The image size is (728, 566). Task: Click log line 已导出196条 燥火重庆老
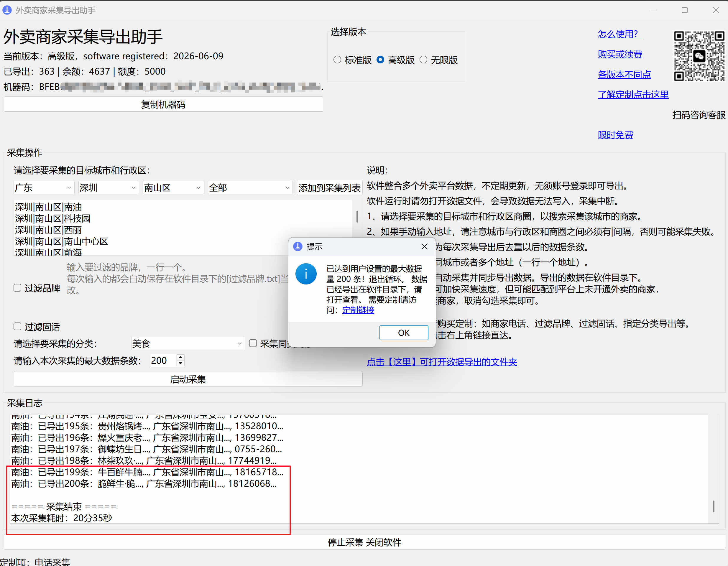point(147,437)
